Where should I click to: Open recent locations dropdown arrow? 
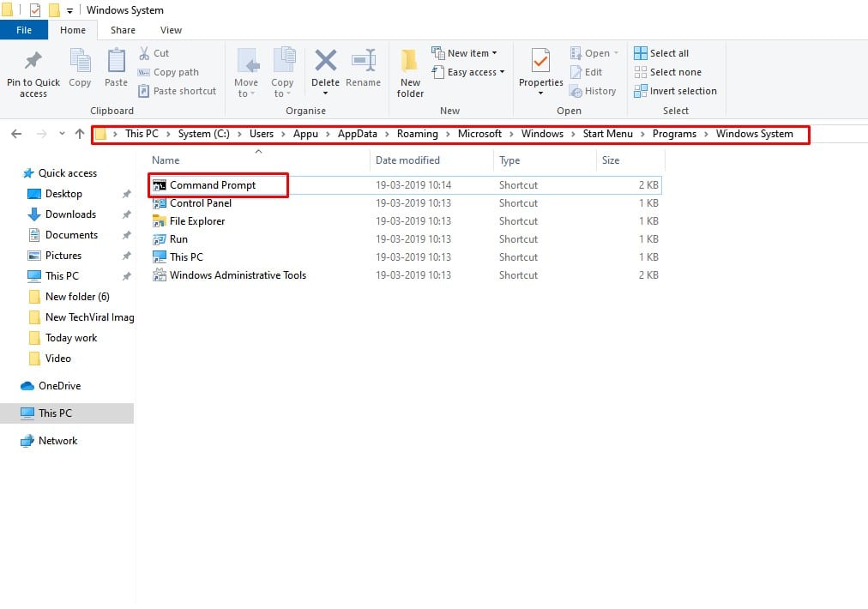tap(62, 134)
